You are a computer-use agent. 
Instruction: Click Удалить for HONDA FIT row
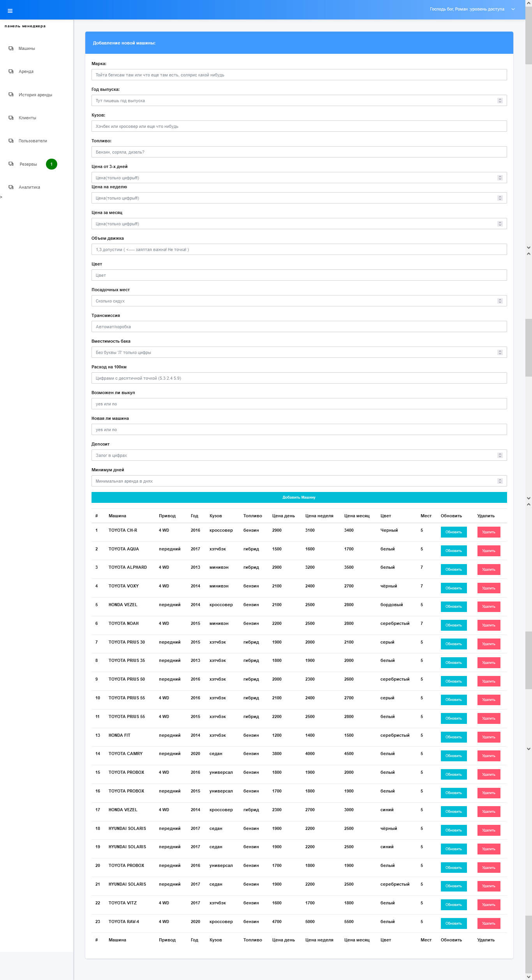coord(489,737)
